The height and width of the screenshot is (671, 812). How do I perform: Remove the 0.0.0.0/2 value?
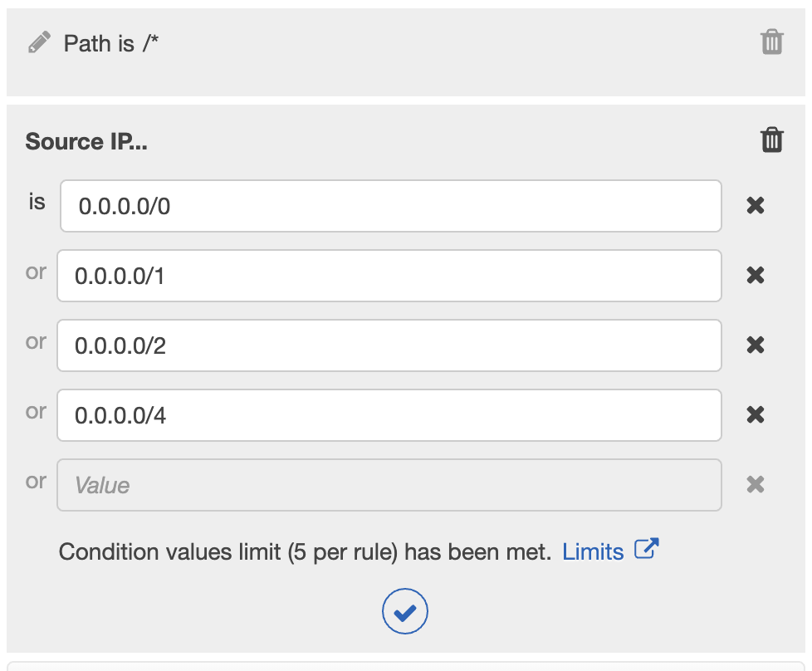point(755,345)
